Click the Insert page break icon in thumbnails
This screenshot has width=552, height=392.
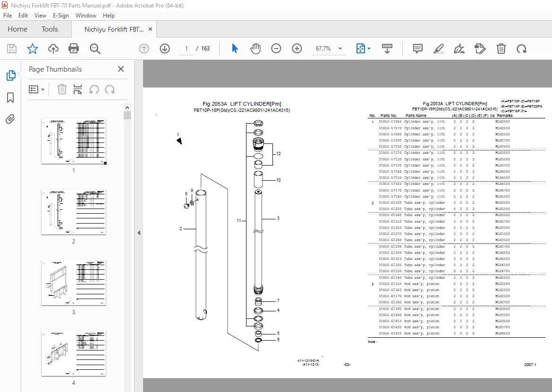click(77, 89)
